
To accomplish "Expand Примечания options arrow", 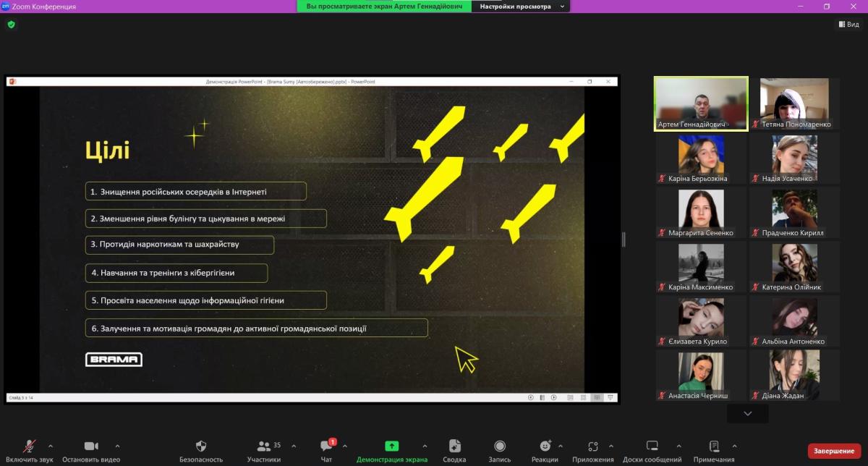I will point(734,446).
